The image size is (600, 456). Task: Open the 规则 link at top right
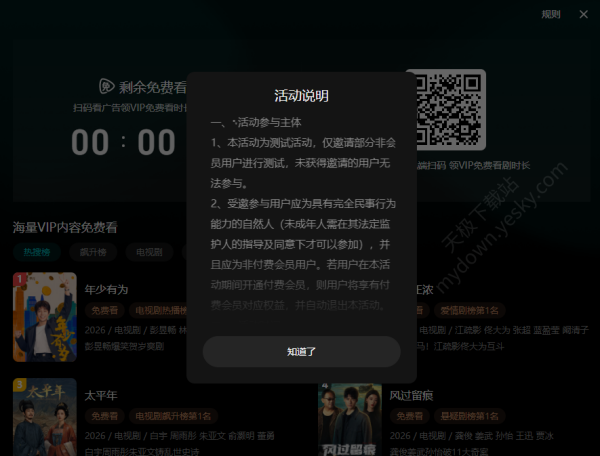[551, 14]
